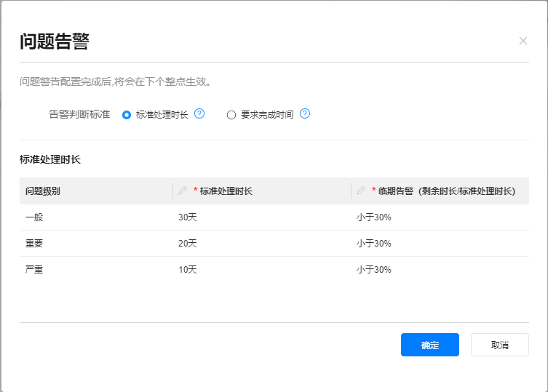Click the 问题级别 column header

point(43,191)
